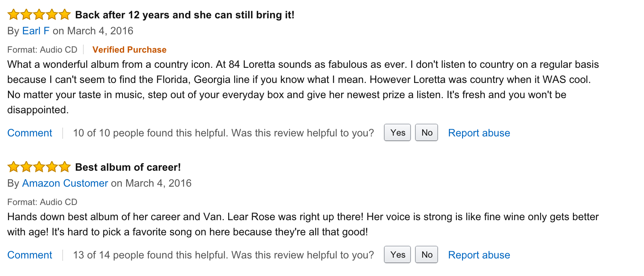The height and width of the screenshot is (276, 644).
Task: Report abuse for Earl F's review
Action: [479, 133]
